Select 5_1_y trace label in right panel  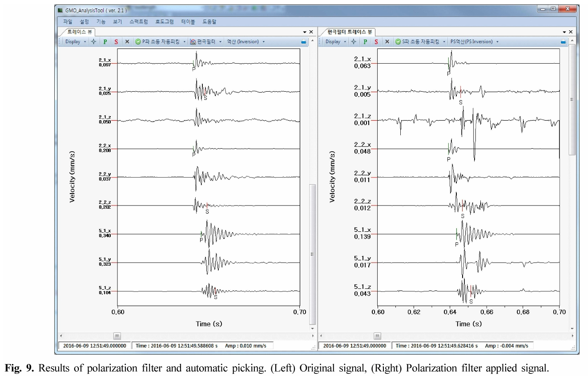coord(362,259)
